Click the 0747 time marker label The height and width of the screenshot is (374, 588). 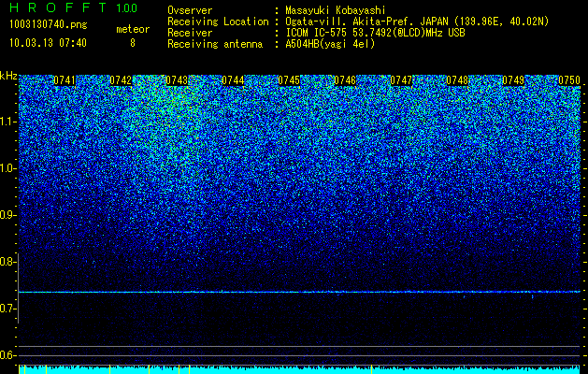click(x=401, y=80)
